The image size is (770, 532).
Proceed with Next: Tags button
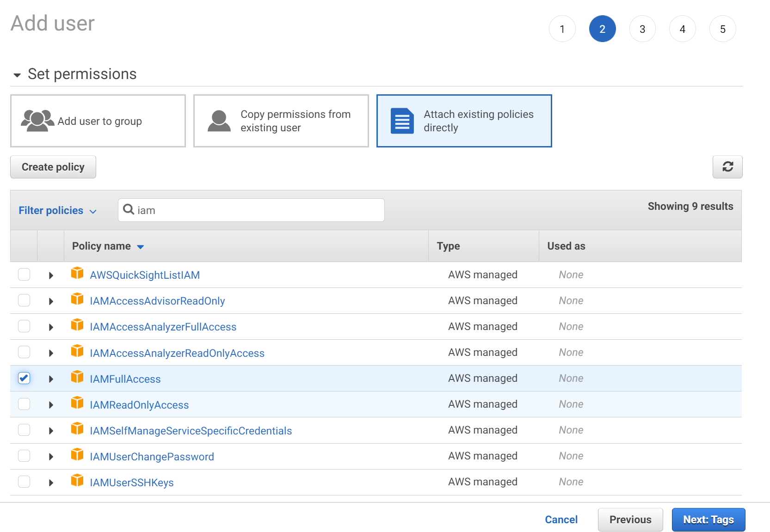[708, 520]
